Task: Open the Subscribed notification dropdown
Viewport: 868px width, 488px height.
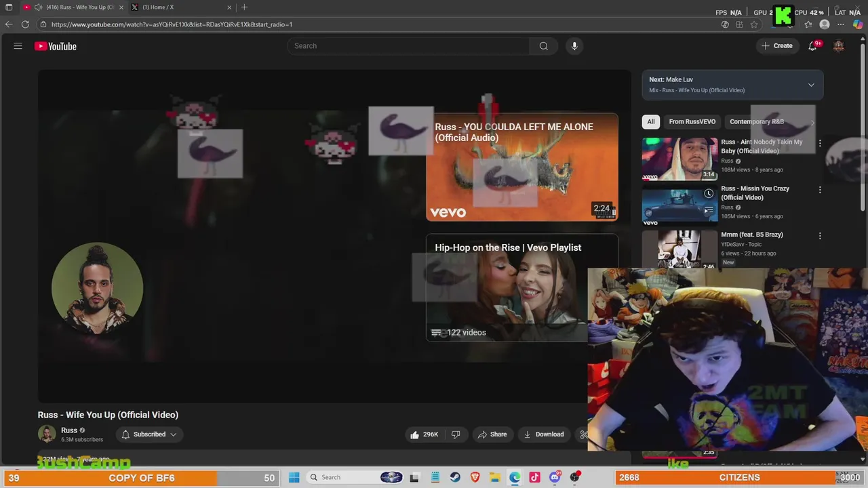Action: 149,434
